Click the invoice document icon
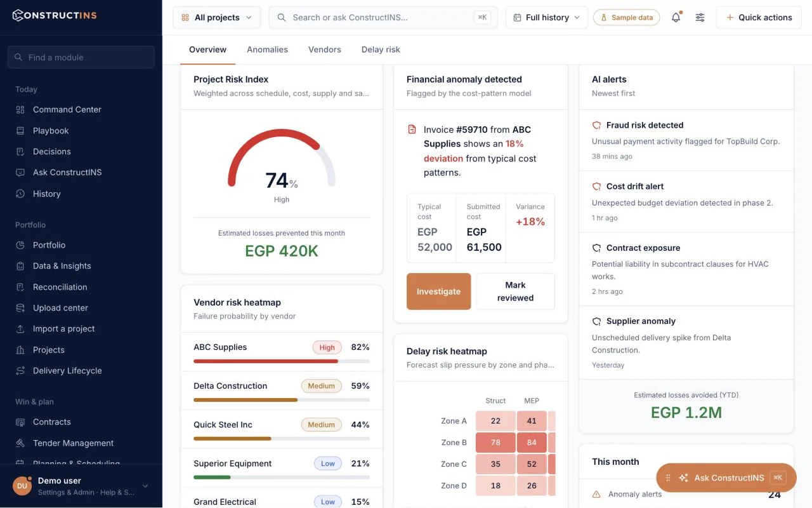This screenshot has width=812, height=508. [412, 130]
